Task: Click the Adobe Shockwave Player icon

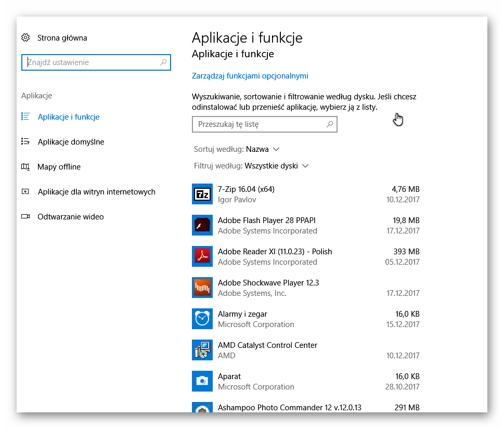Action: tap(202, 287)
